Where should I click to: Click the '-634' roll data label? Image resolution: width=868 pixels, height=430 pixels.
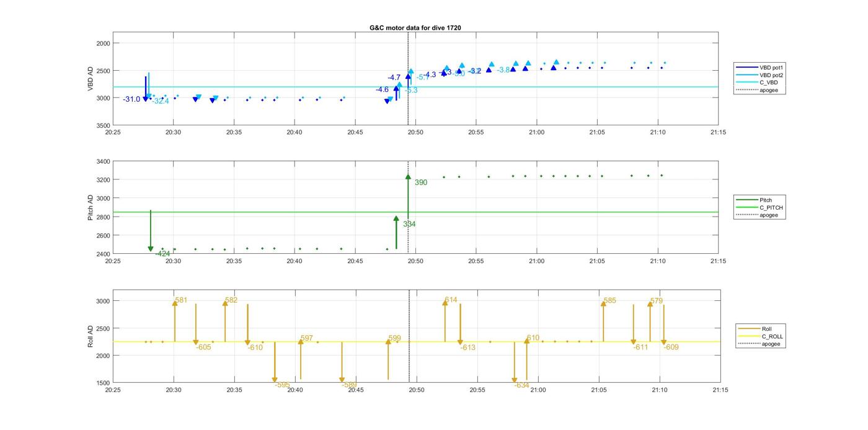522,385
